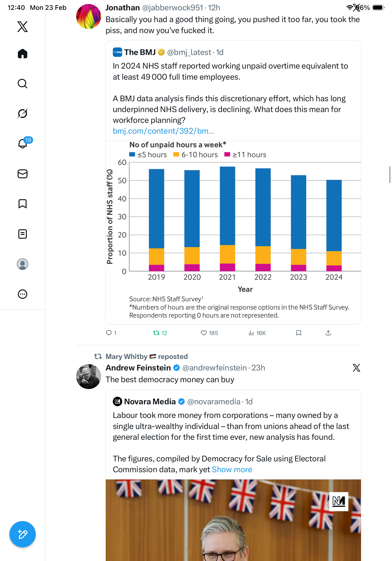Like Jonathan's post with 185 likes
The width and height of the screenshot is (392, 561).
pyautogui.click(x=204, y=333)
